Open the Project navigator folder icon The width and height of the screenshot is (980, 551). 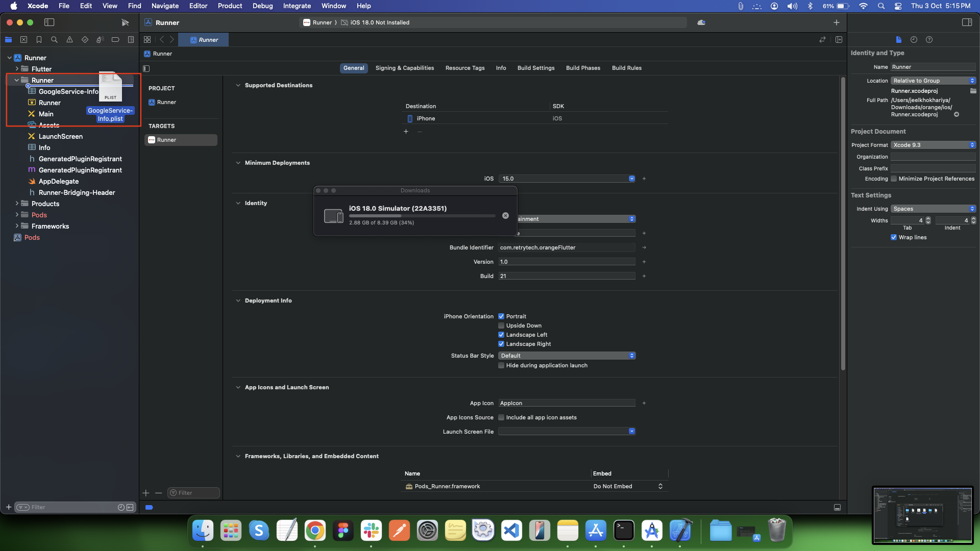click(x=8, y=40)
